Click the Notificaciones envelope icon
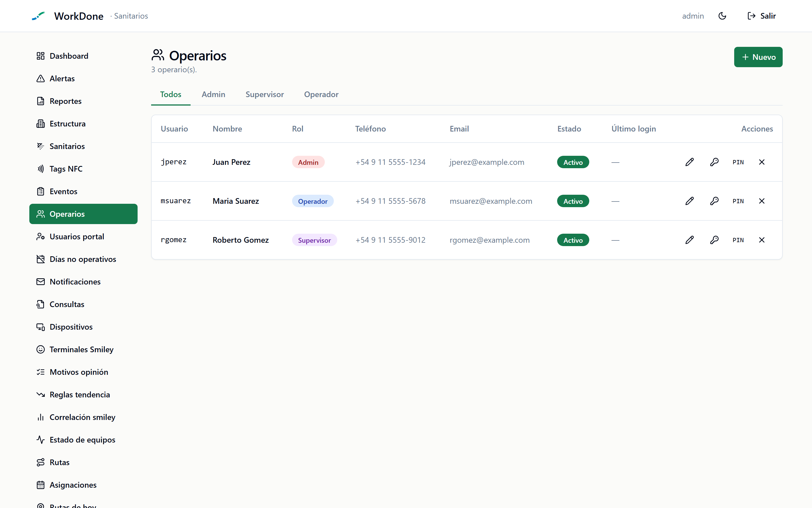 point(41,282)
